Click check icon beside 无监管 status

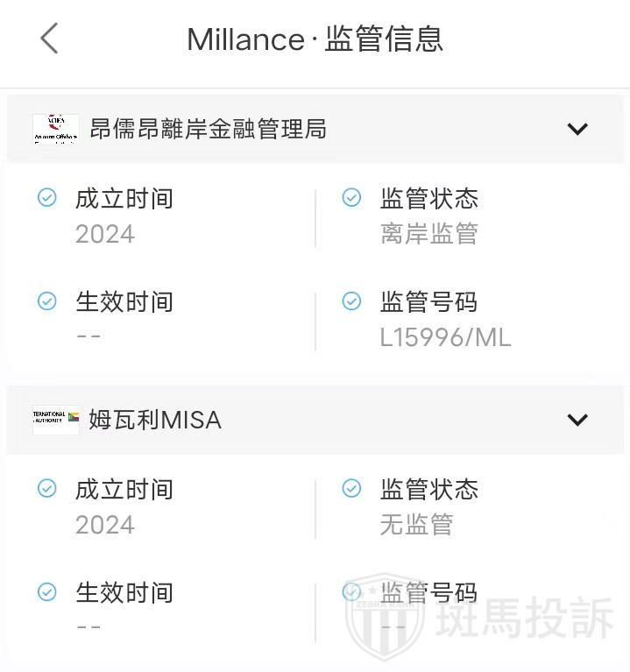[x=351, y=489]
